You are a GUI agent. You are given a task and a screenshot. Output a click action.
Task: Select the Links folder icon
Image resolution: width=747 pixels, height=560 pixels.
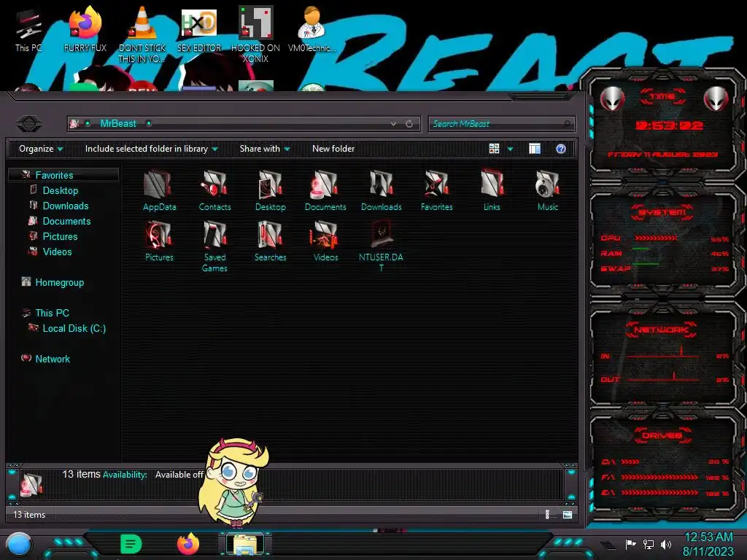coord(492,190)
